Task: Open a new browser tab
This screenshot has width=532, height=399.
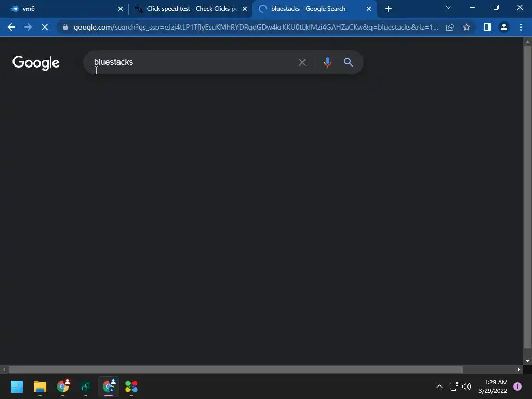Action: [389, 9]
